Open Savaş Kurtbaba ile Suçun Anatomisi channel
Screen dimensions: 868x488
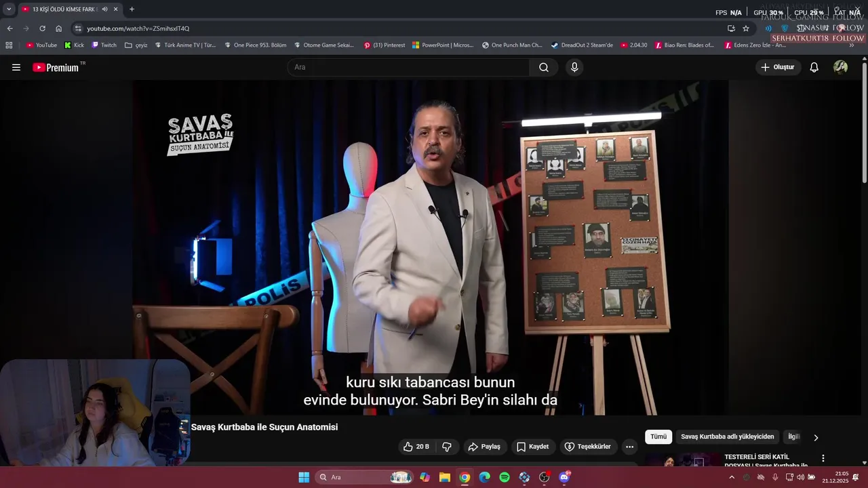pos(264,427)
